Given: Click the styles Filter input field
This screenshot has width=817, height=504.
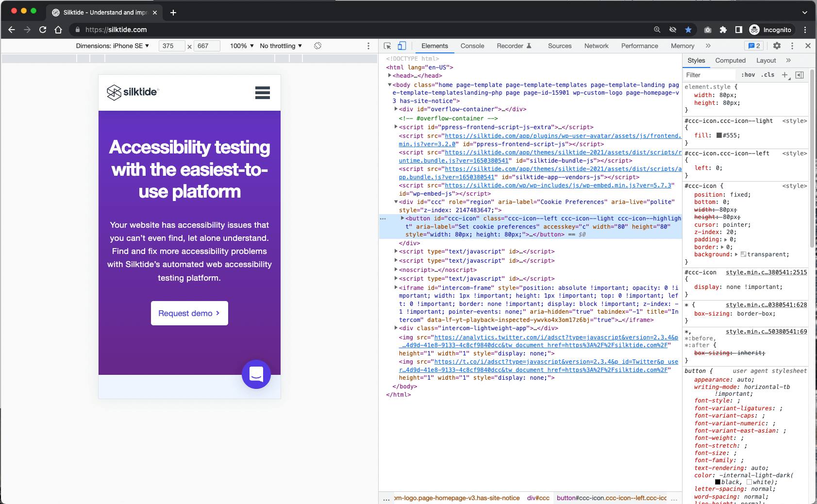Looking at the screenshot, I should pos(710,75).
